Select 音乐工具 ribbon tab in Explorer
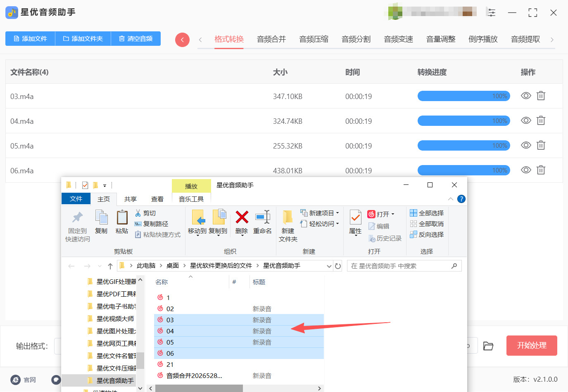The width and height of the screenshot is (568, 392). pos(191,199)
